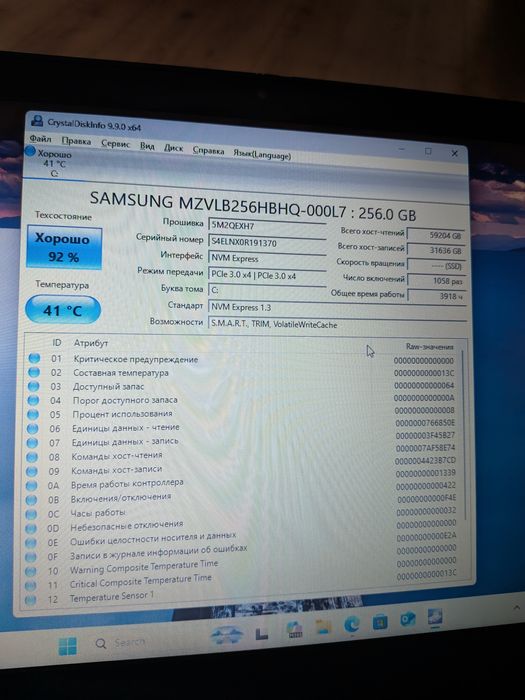Screen dimensions: 525x700
Task: Click the serial number field S4ELNX0R191370
Action: tap(267, 243)
